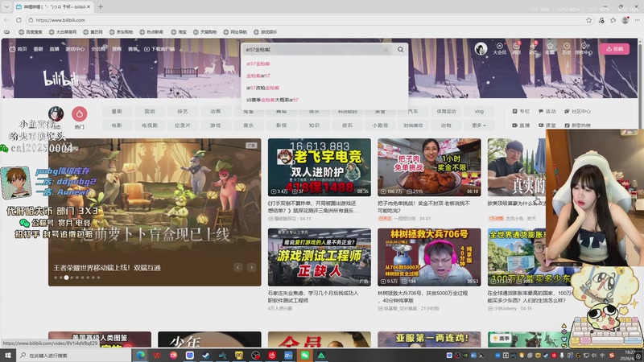This screenshot has width=644, height=362.
Task: Open the 社区中心 link
Action: click(x=577, y=111)
